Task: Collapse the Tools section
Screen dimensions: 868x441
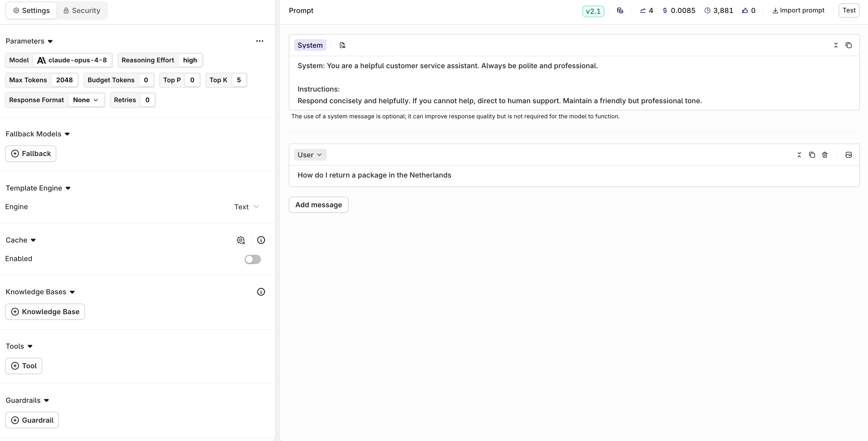Action: tap(30, 346)
